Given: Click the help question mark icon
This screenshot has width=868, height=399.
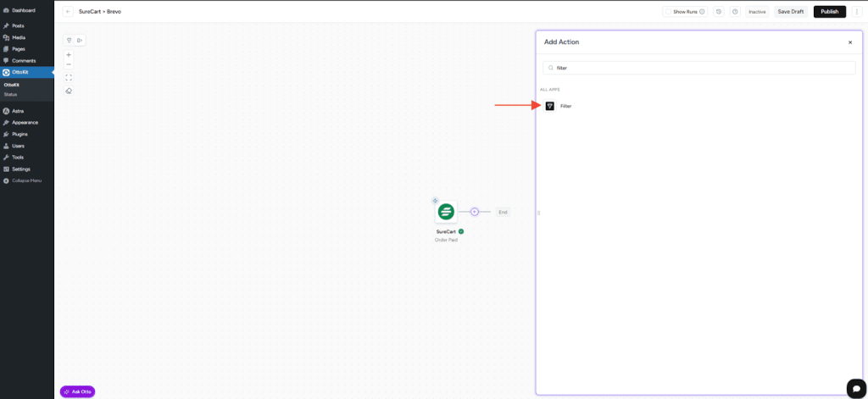Looking at the screenshot, I should click(x=735, y=12).
